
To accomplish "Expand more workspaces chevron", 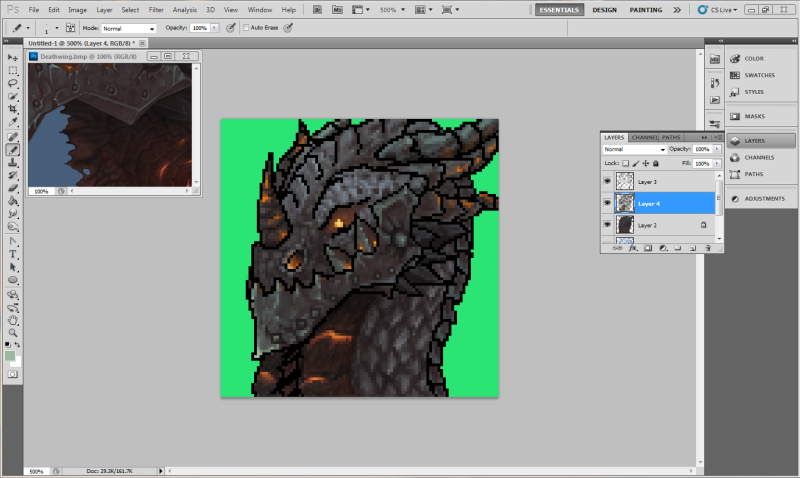I will [x=677, y=10].
